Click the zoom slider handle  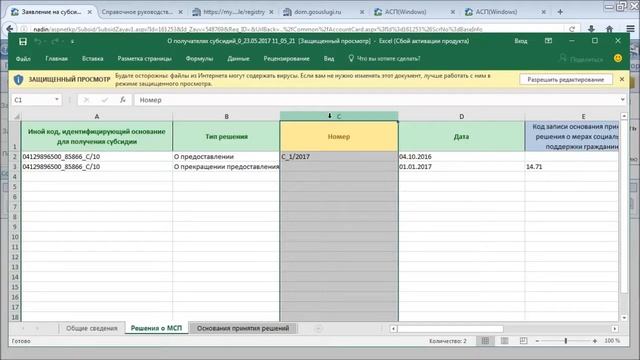click(566, 341)
